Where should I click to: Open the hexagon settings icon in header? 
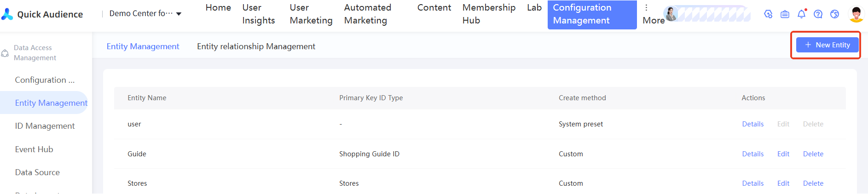pyautogui.click(x=768, y=14)
